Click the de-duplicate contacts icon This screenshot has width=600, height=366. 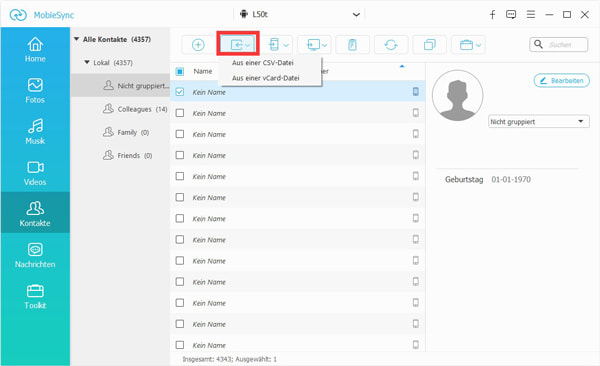click(430, 45)
